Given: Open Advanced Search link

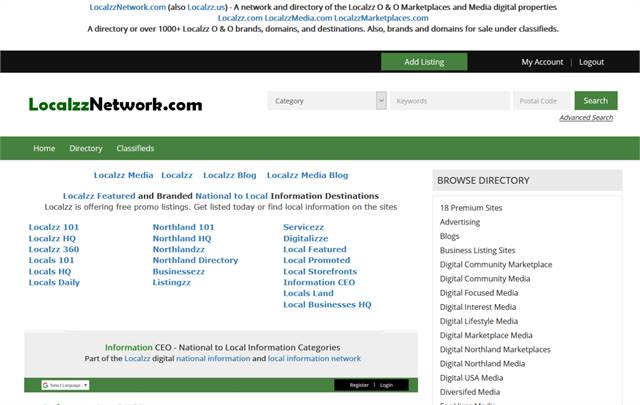Looking at the screenshot, I should click(x=586, y=118).
